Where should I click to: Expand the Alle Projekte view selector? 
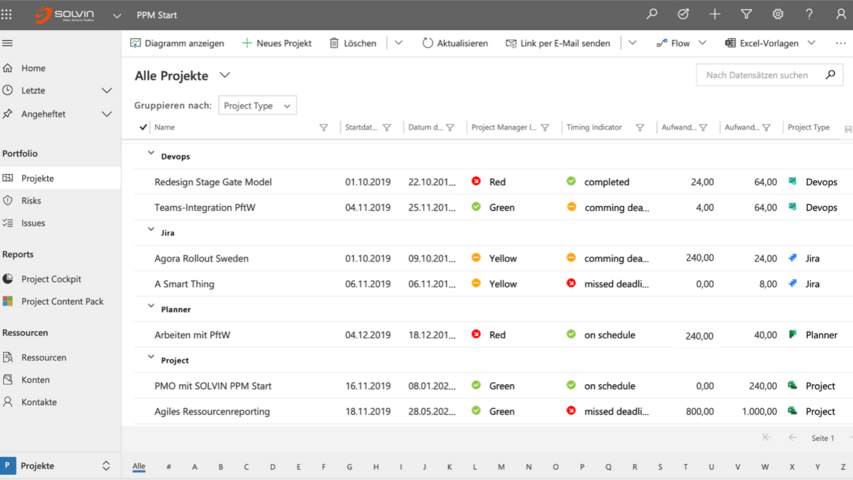(225, 76)
